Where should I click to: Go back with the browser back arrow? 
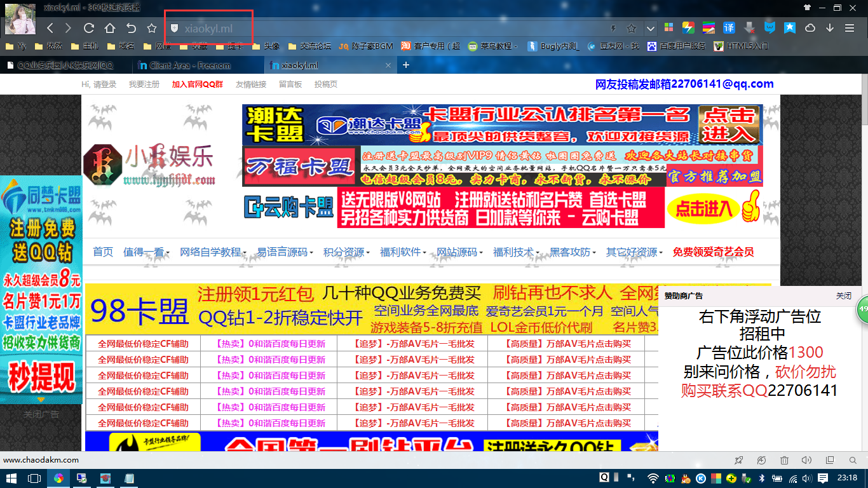50,28
